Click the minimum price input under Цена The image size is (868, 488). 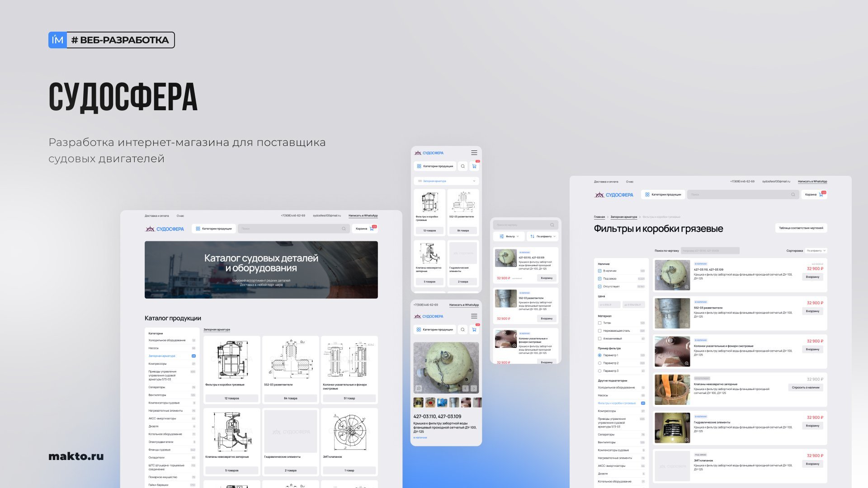(x=609, y=305)
